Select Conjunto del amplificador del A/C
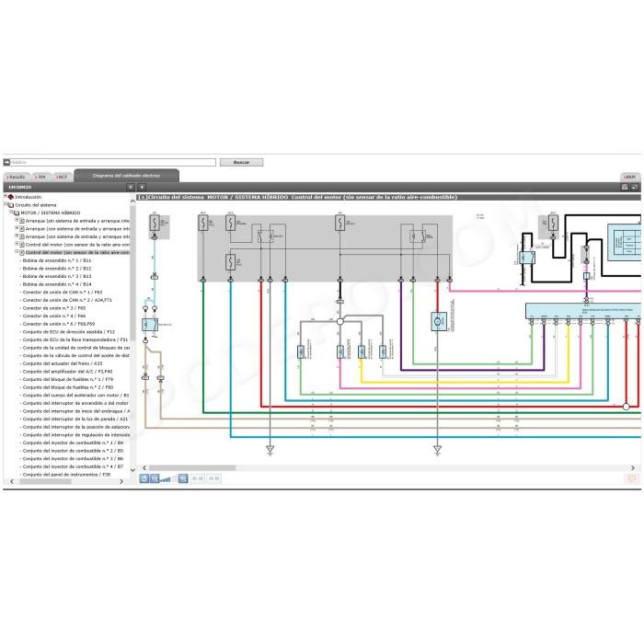 [x=67, y=372]
